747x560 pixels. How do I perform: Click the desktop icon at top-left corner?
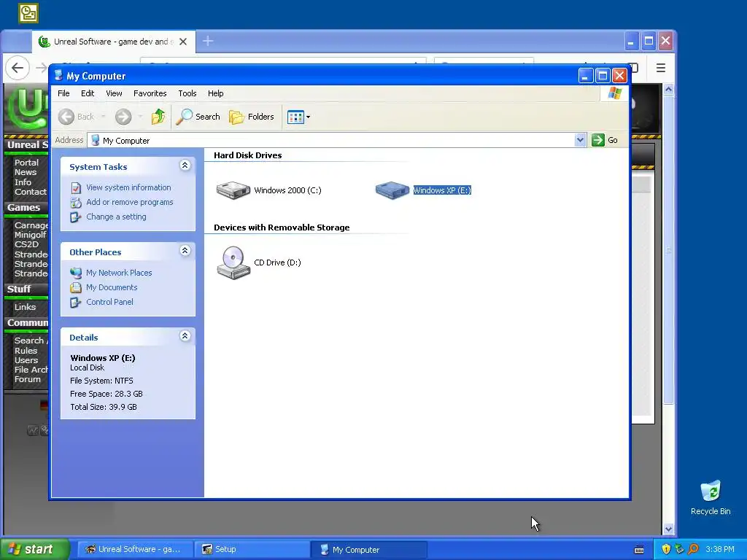click(x=28, y=13)
